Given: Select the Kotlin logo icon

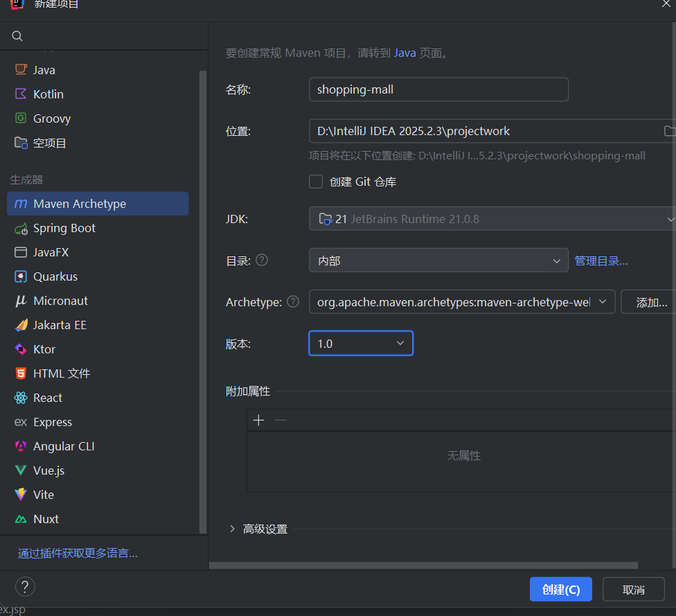Looking at the screenshot, I should click(x=21, y=94).
